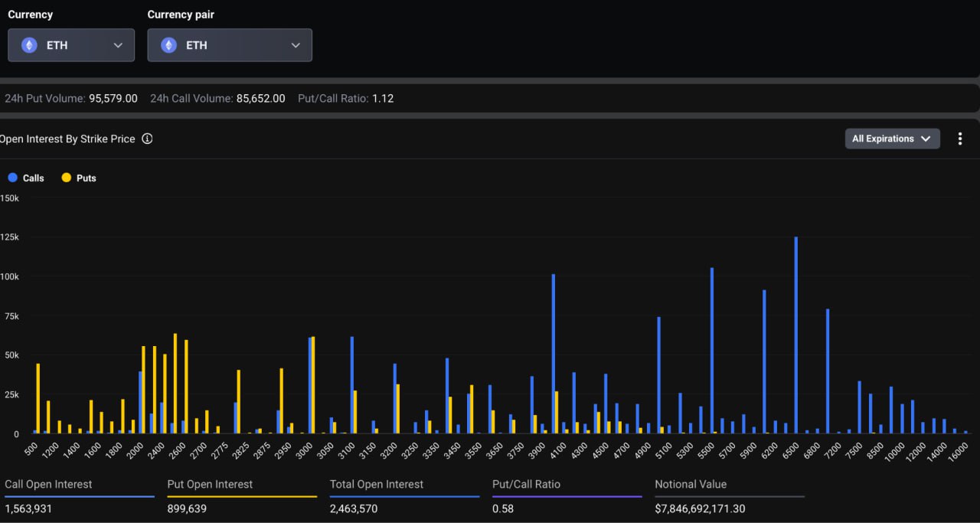Click the tallest blue call bar at 6500 strike
Screen dimensions: 980x523
pos(796,337)
